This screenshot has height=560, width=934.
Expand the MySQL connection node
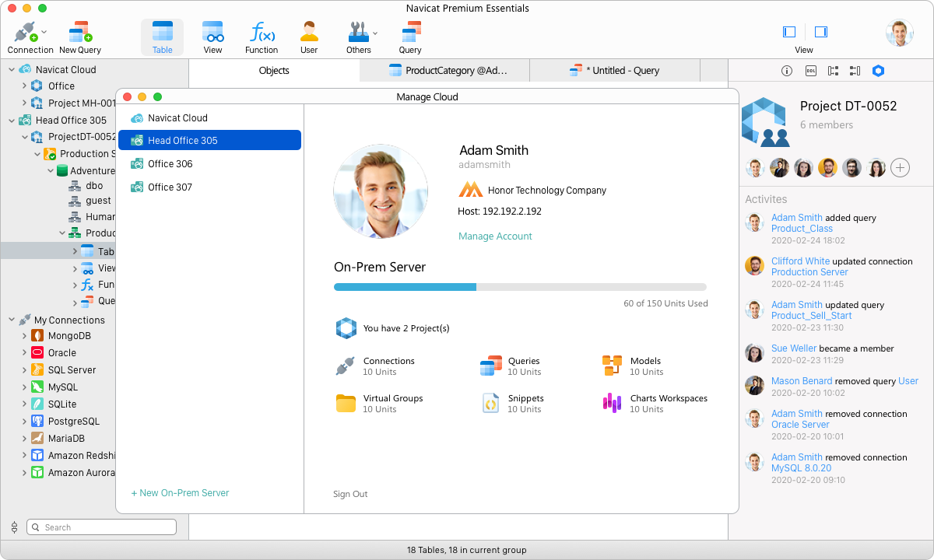pos(24,387)
